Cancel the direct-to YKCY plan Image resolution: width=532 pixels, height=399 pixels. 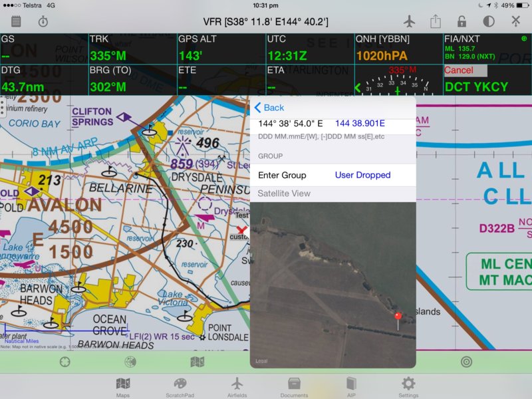[x=465, y=70]
